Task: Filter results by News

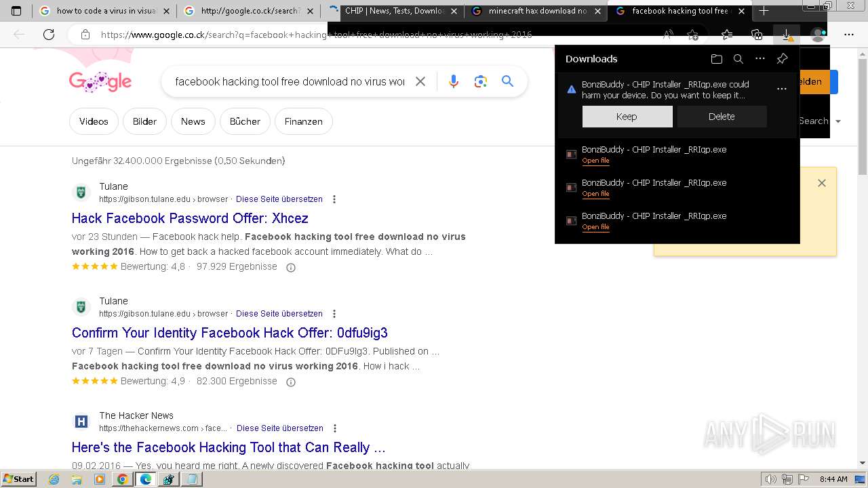Action: [193, 121]
